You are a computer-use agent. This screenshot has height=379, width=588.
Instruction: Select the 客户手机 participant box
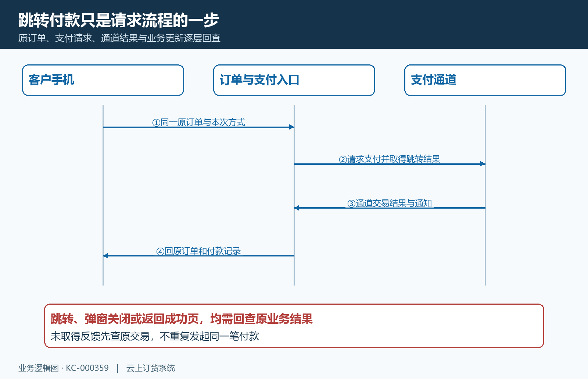103,80
